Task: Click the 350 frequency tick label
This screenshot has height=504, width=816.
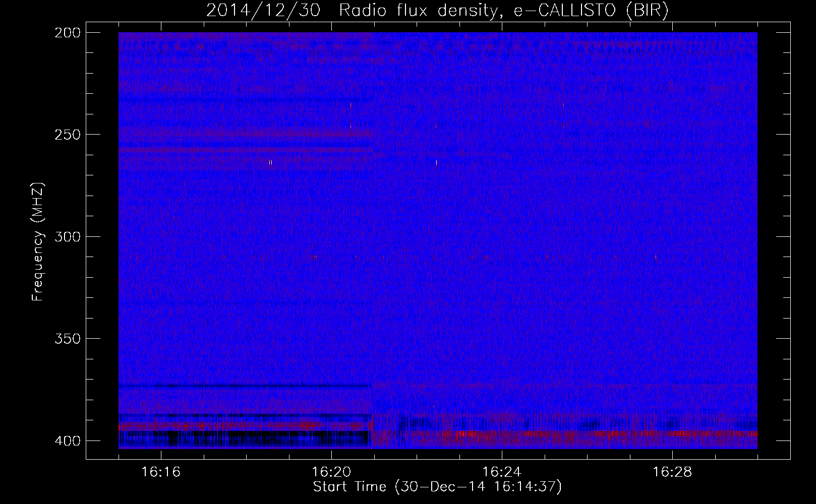Action: coord(68,339)
